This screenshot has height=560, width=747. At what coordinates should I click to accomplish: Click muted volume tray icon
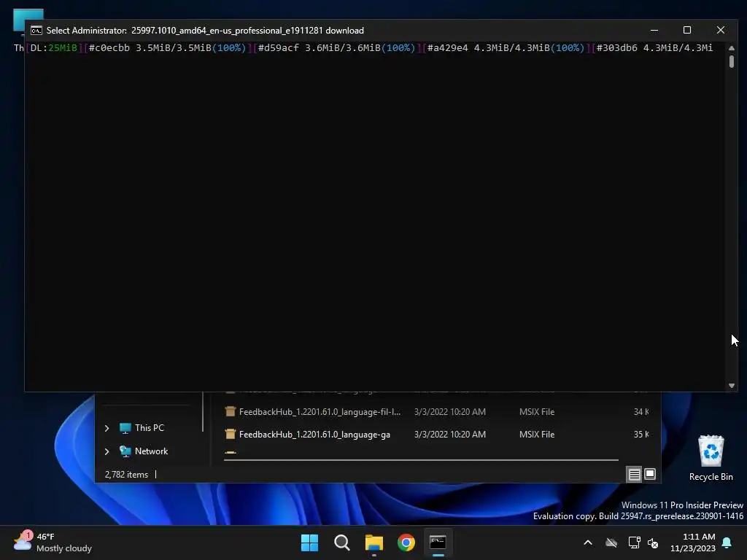click(x=653, y=542)
